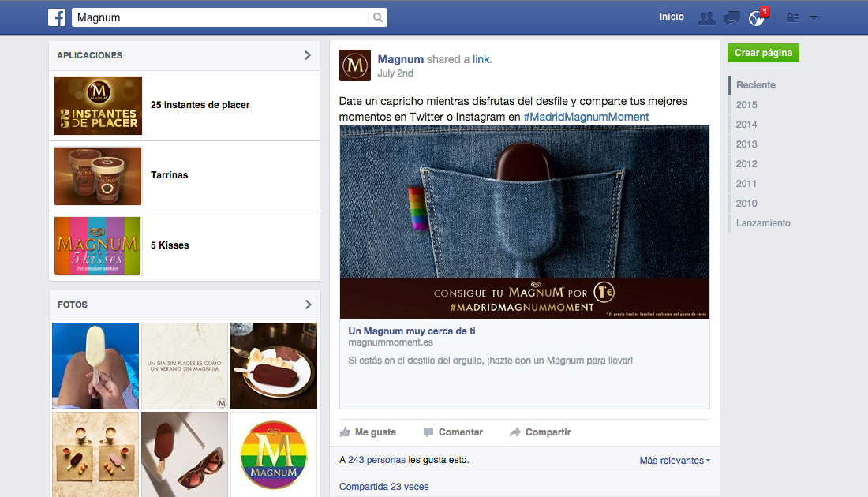Click the Magnum page avatar in post

(355, 65)
